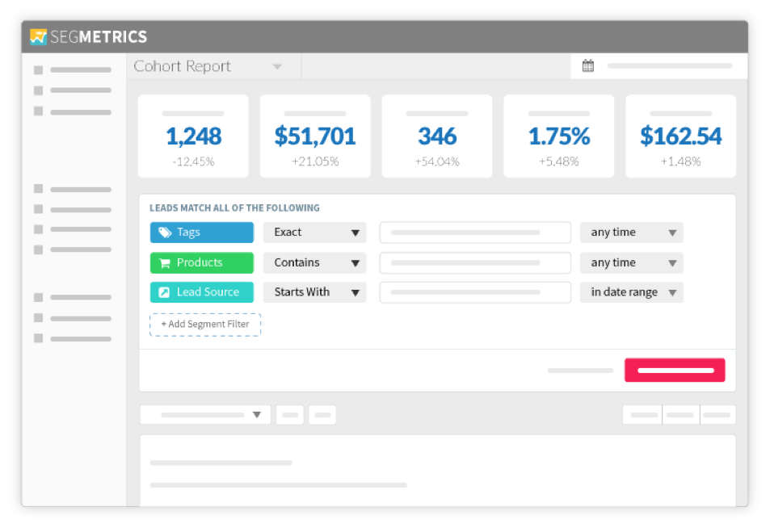Open the Tags row any time dropdown
770x532 pixels.
click(x=632, y=232)
